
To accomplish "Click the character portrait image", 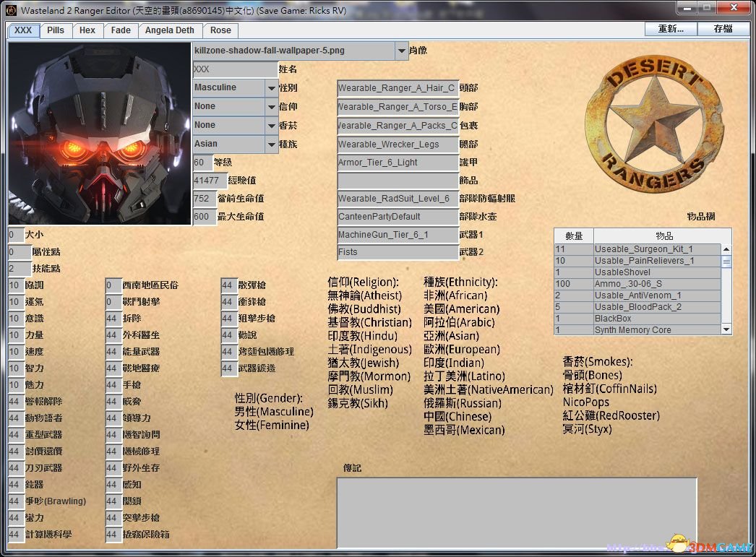I will click(x=100, y=134).
